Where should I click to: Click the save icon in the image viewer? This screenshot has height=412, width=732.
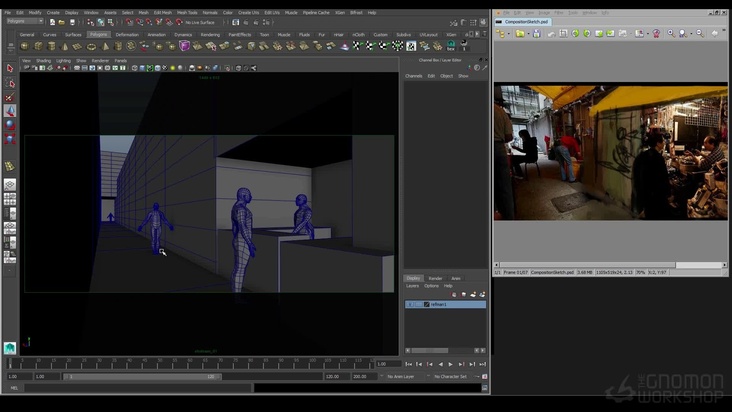(536, 33)
